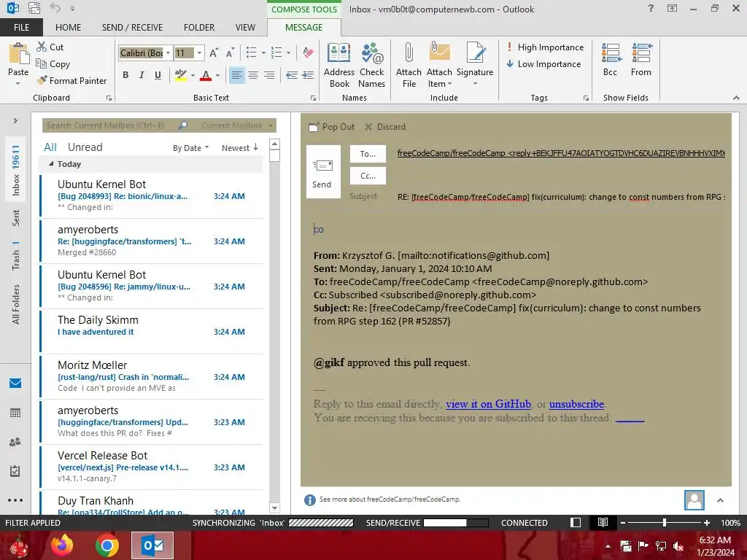Click the unsubscribe link
747x560 pixels.
pyautogui.click(x=576, y=404)
